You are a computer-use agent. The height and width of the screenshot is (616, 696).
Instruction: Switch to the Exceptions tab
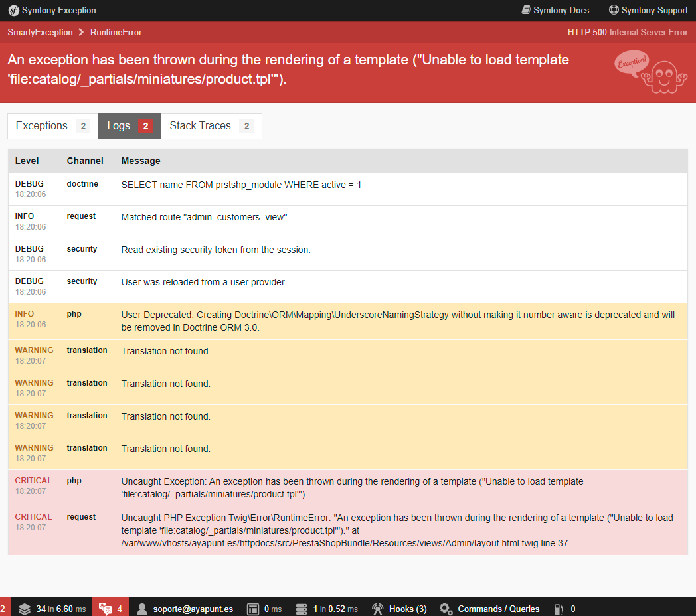[x=53, y=126]
